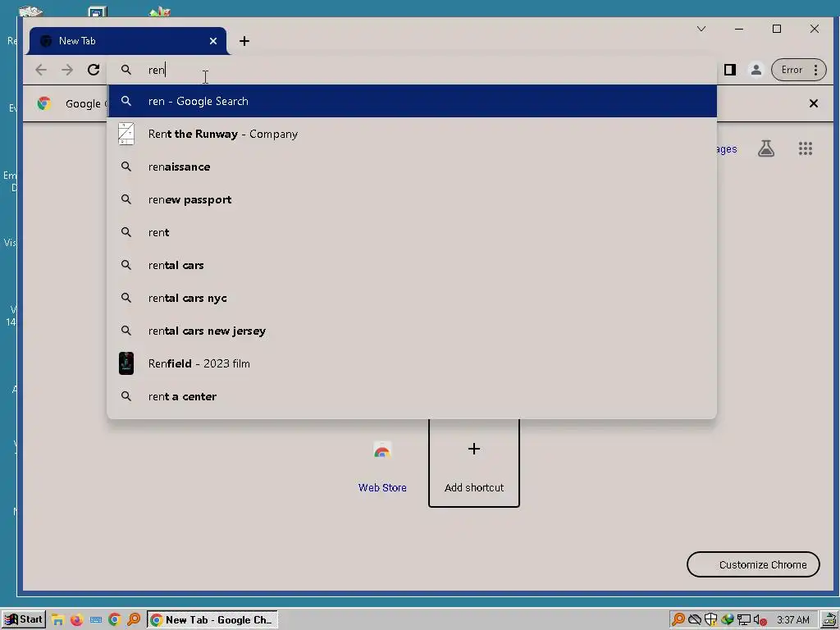
Task: Click the Rent the Runway thumbnail
Action: pos(126,134)
